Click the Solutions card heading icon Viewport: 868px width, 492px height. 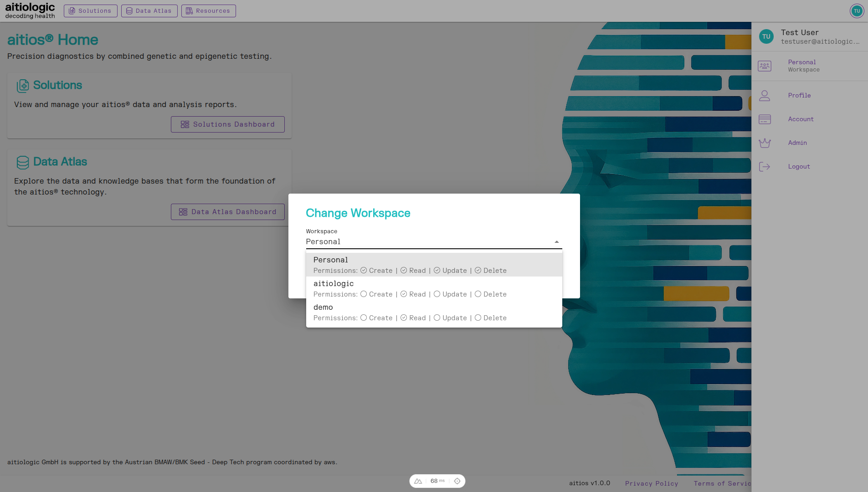pos(23,86)
